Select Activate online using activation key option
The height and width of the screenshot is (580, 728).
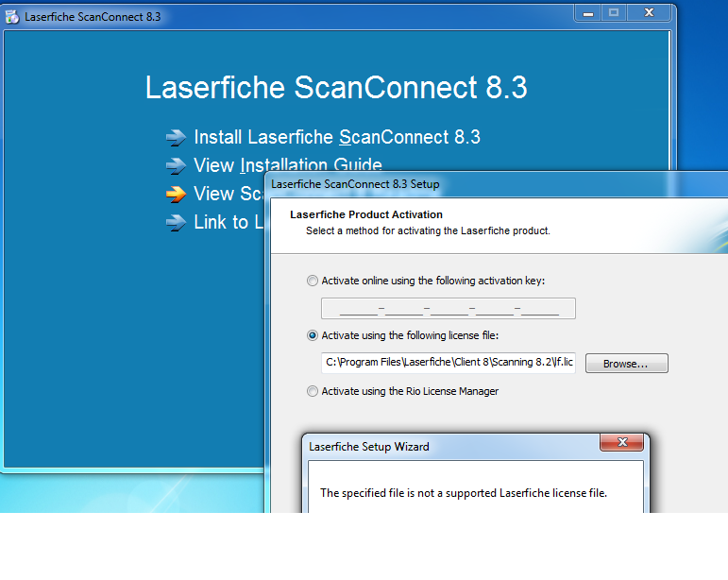313,281
